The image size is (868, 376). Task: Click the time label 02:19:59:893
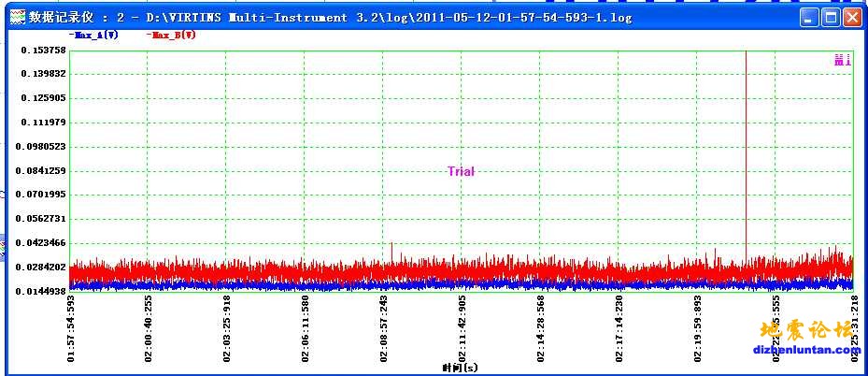click(698, 327)
